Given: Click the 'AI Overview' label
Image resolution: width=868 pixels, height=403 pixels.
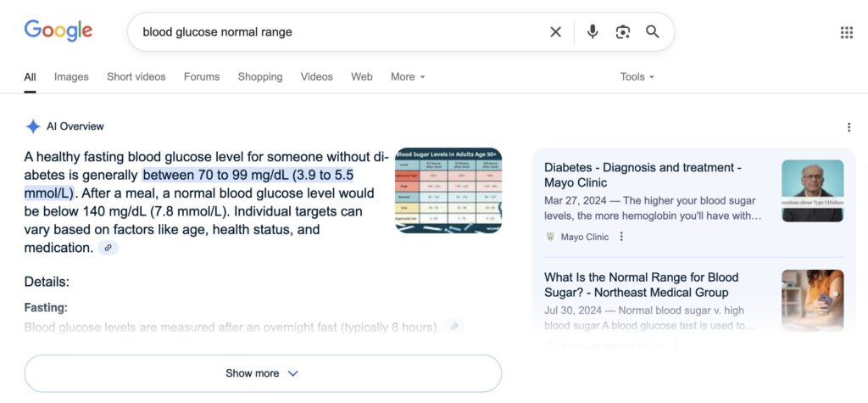Looking at the screenshot, I should click(x=75, y=126).
